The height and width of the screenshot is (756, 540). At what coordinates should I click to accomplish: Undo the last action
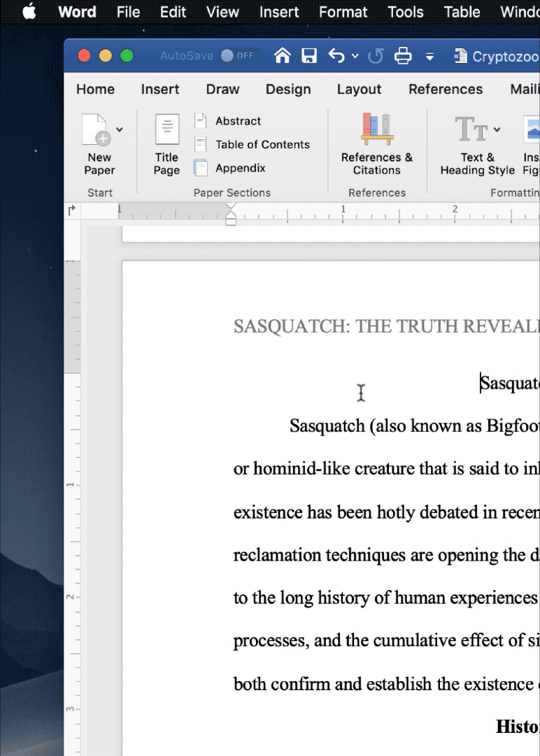point(336,56)
